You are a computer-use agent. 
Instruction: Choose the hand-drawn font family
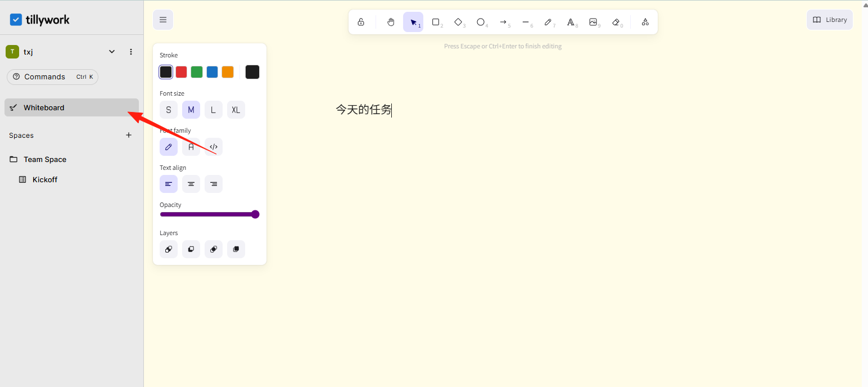point(169,147)
